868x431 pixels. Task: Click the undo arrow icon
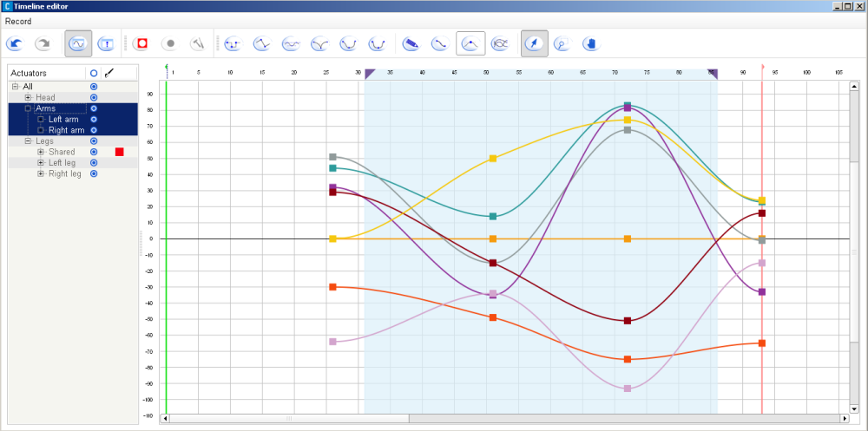coord(15,42)
